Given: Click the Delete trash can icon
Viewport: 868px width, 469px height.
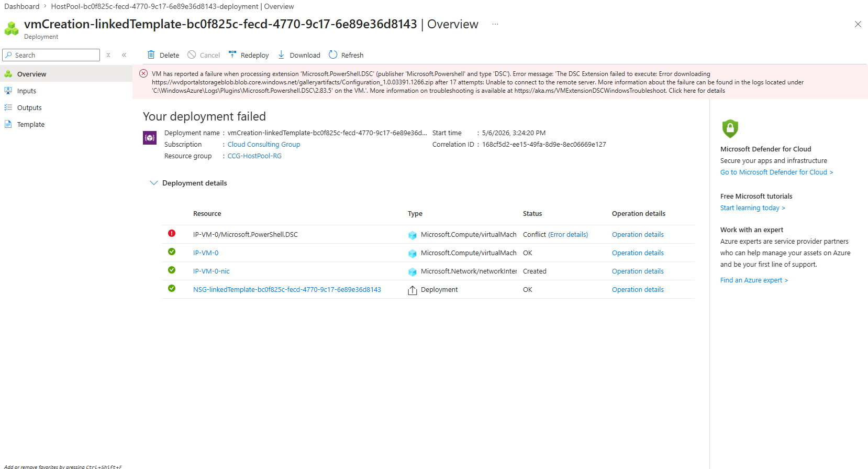Looking at the screenshot, I should (x=151, y=54).
